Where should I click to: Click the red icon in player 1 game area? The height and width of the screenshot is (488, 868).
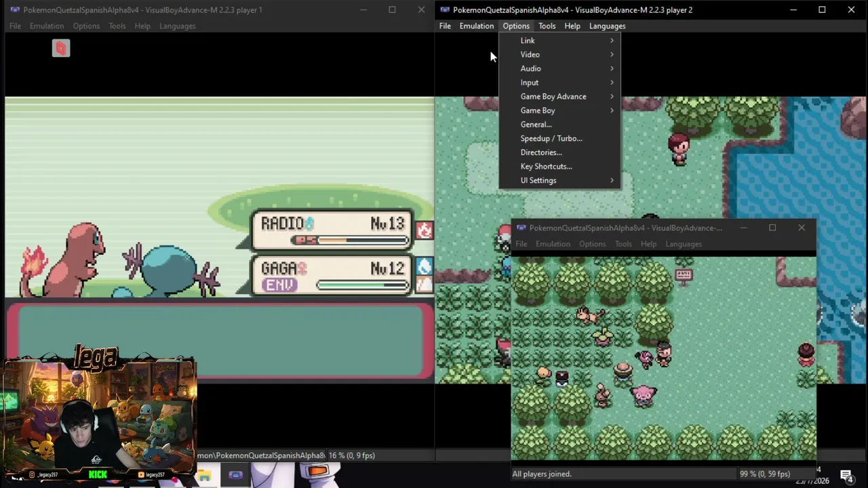point(61,48)
